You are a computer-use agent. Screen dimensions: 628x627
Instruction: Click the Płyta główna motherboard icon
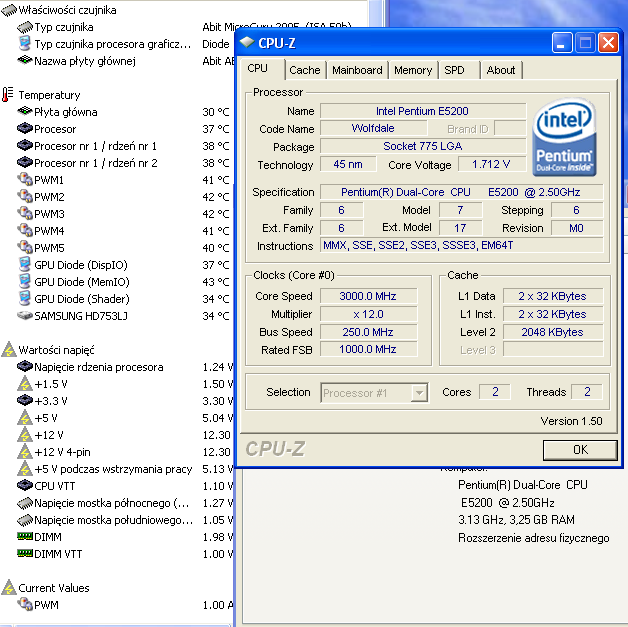click(25, 112)
